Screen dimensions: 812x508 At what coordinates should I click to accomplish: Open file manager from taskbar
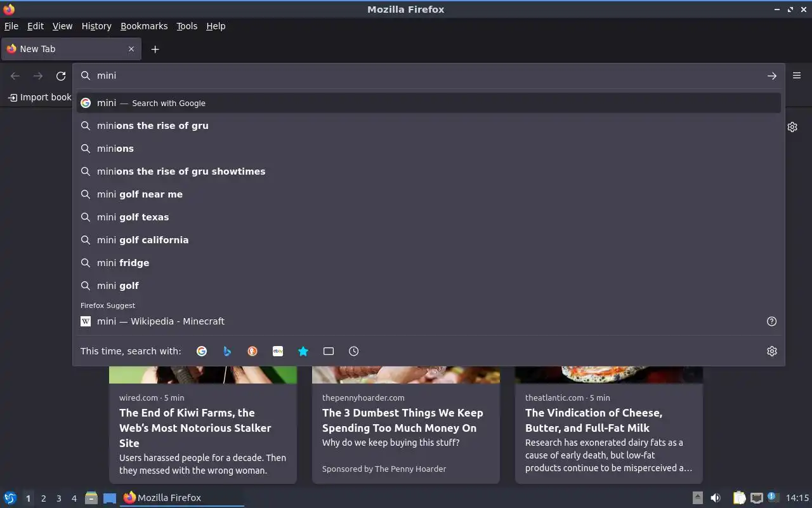(91, 498)
